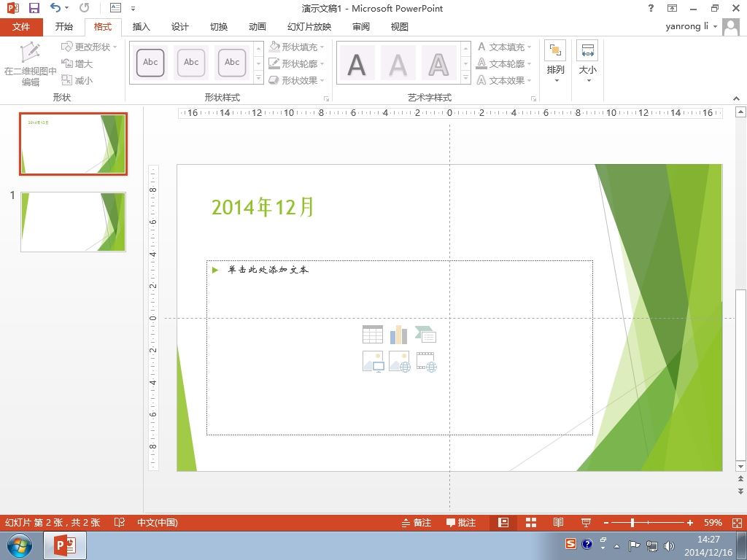Collapse the ribbon with arrow
Screen dimensions: 747x560
point(737,98)
